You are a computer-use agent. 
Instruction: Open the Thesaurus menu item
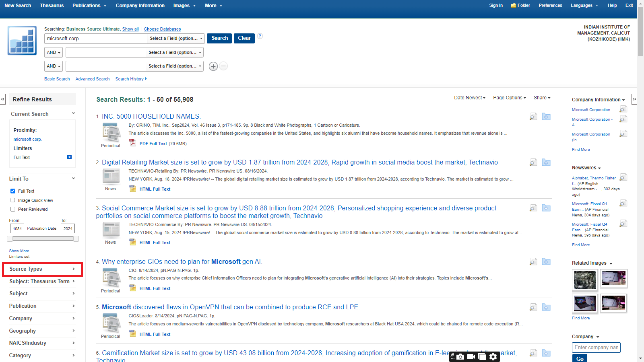coord(52,6)
